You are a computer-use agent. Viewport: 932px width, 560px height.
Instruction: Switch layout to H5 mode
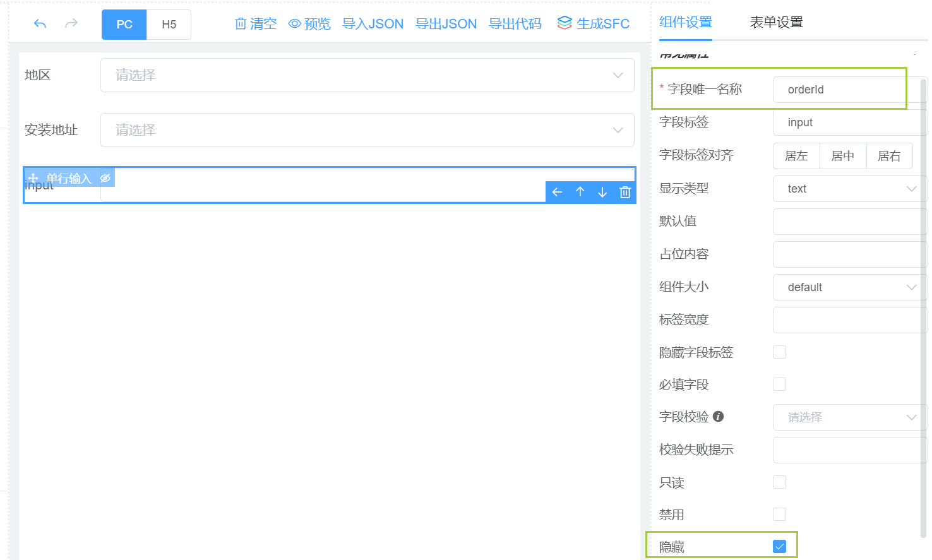[169, 25]
